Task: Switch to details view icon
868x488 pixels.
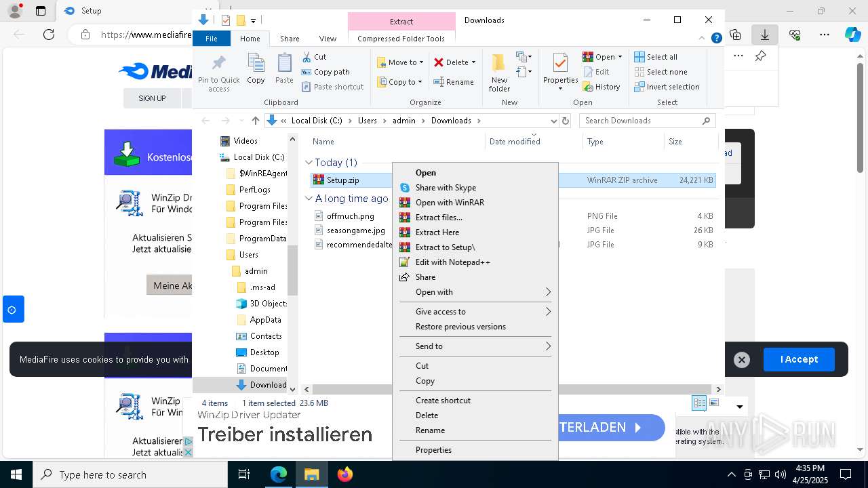Action: (x=699, y=403)
